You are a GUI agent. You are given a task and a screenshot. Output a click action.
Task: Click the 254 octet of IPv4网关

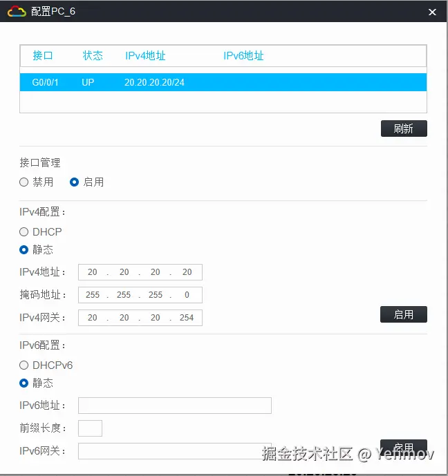(x=187, y=318)
